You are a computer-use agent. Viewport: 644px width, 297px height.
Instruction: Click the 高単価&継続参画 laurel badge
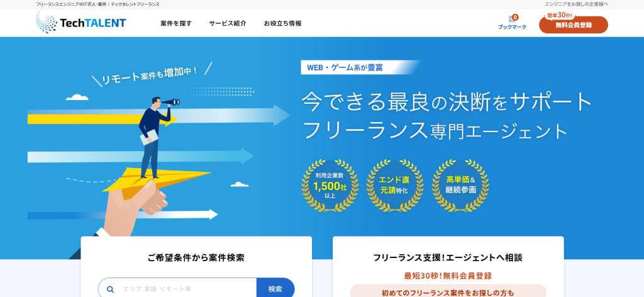(461, 186)
